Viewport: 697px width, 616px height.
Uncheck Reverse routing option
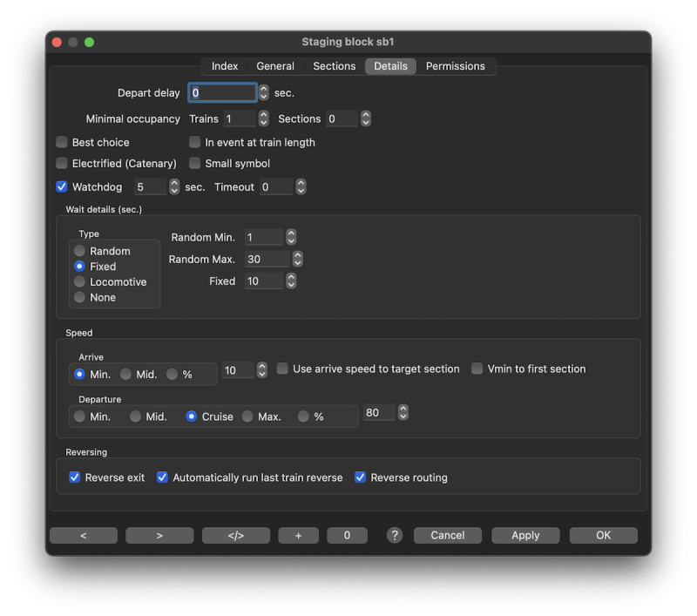(360, 477)
